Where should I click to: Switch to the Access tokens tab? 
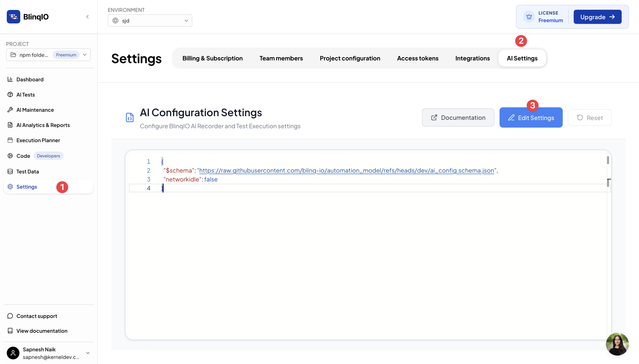coord(418,58)
